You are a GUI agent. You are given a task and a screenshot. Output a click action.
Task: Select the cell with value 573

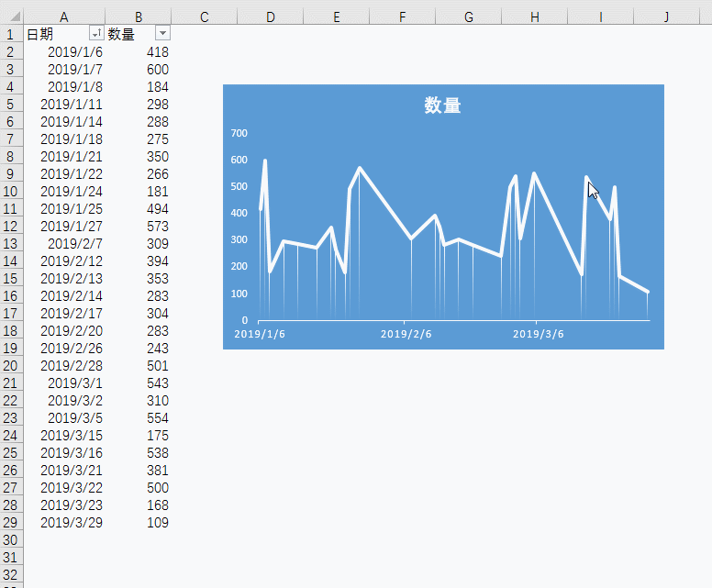(x=138, y=227)
